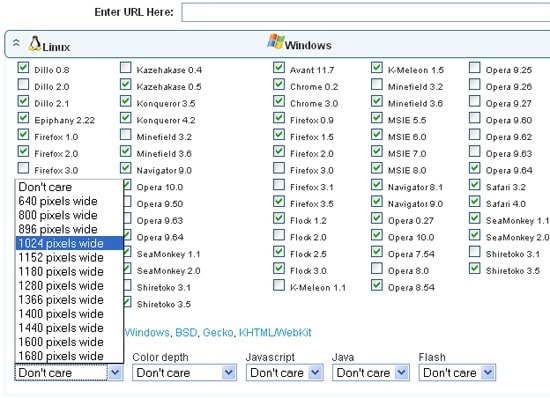Toggle Epiphany 2.22 checkbox
Screen dimensions: 550x398
coord(23,117)
